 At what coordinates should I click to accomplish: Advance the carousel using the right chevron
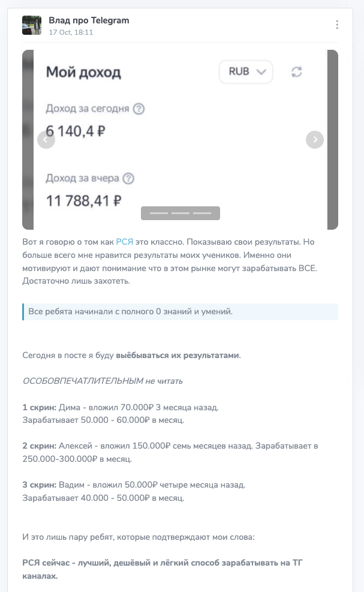click(x=315, y=140)
